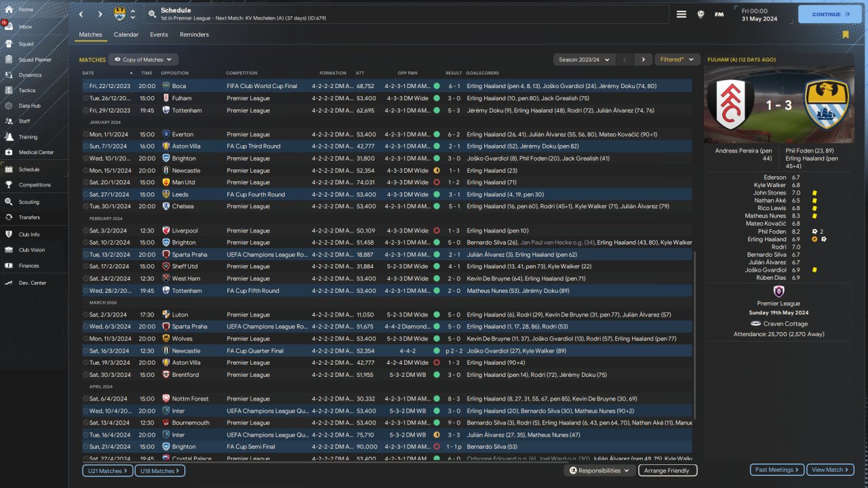Click the up/down chevrons beside the club badge
868x488 pixels.
[133, 14]
